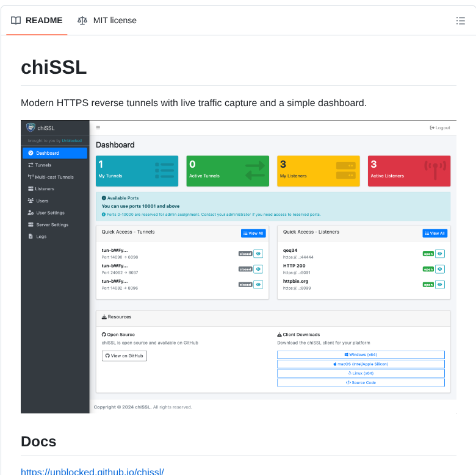476x475 pixels.
Task: Select the httpbin.org listener name
Action: point(296,281)
